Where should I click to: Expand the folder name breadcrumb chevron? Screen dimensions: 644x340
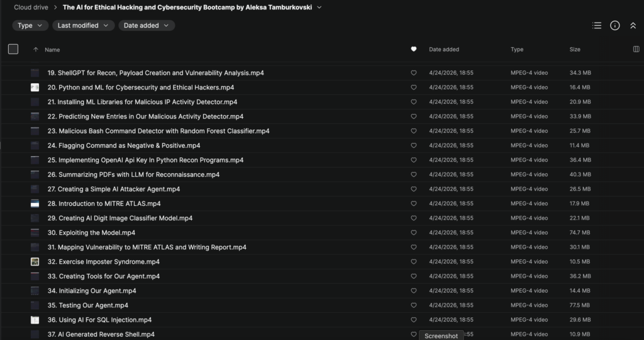point(319,8)
